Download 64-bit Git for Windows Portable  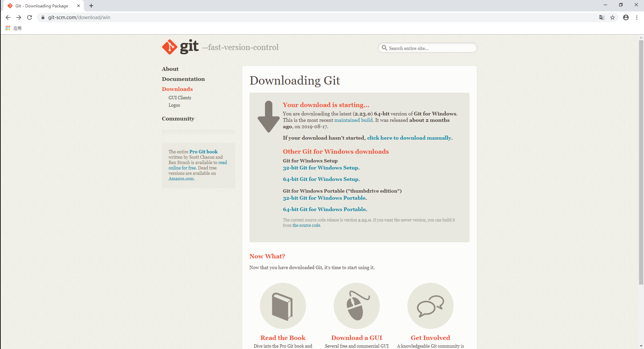pyautogui.click(x=324, y=209)
